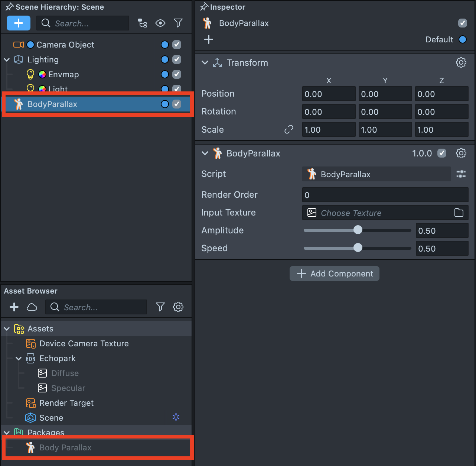476x466 pixels.
Task: Click the script inputs sliders icon beside the Script field
Action: 461,174
